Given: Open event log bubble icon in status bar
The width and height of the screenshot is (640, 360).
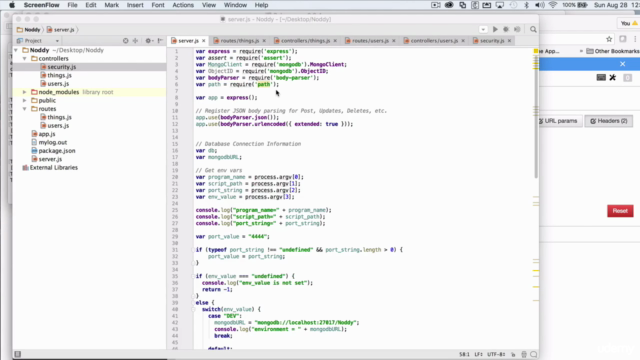Looking at the screenshot, I should click(533, 354).
